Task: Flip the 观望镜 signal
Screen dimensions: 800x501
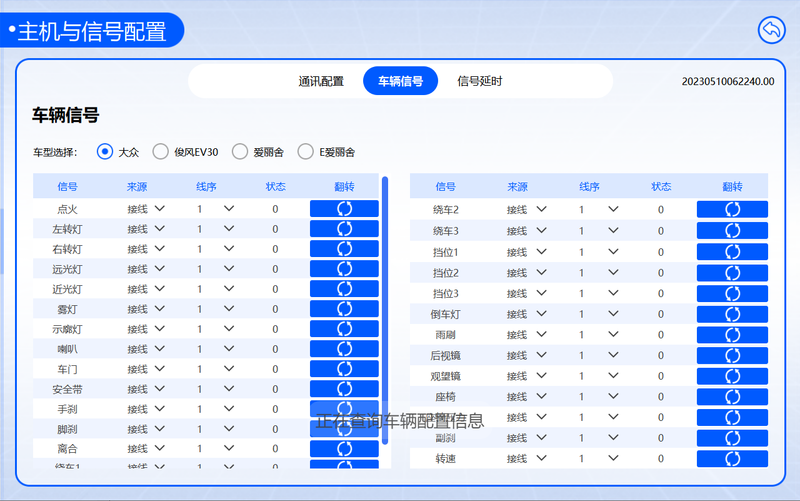Action: tap(732, 376)
